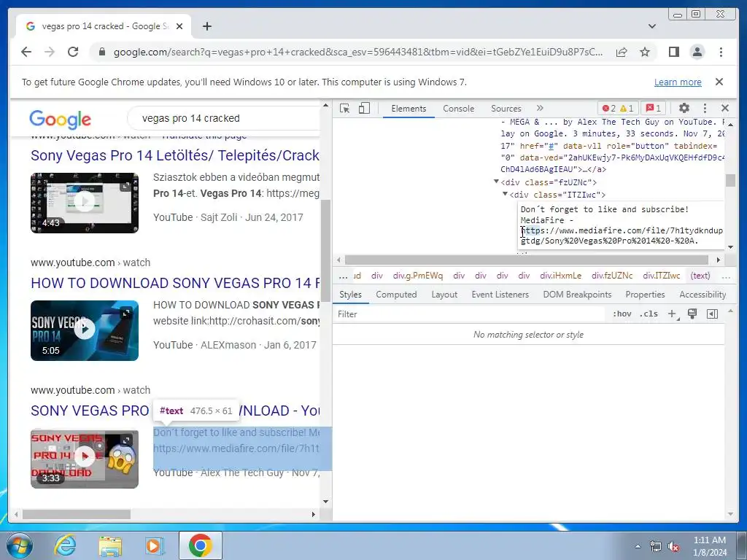Select div.fzUZNc in breadcrumbs
The height and width of the screenshot is (560, 747).
[x=612, y=276]
